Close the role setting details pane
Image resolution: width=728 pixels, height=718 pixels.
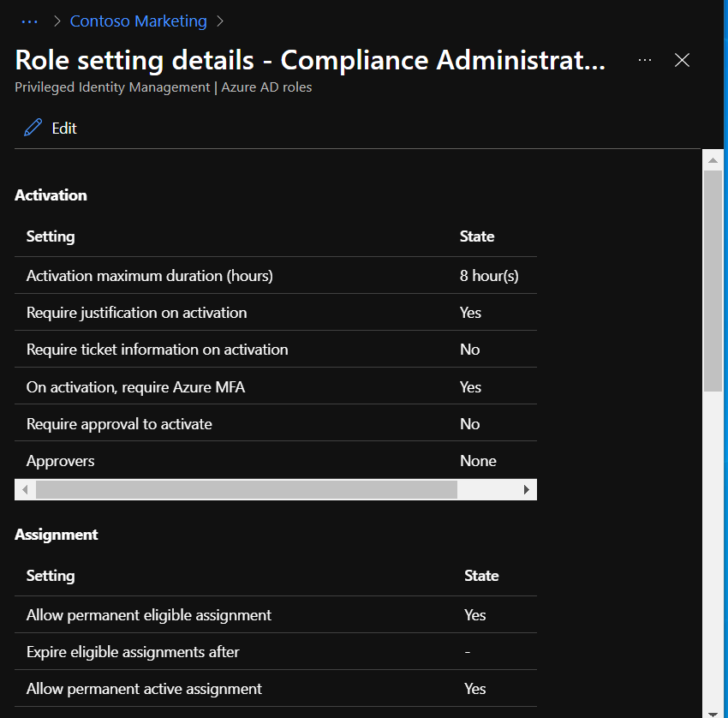(x=682, y=60)
